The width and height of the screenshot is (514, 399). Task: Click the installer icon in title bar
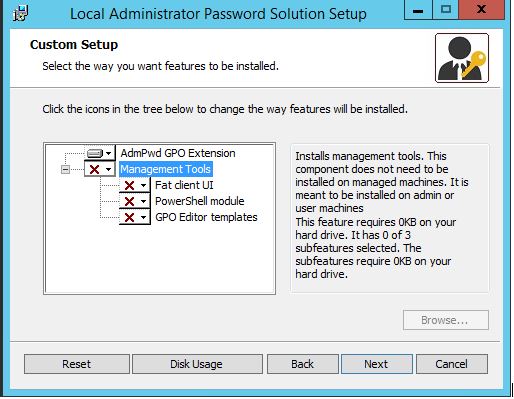(x=20, y=13)
